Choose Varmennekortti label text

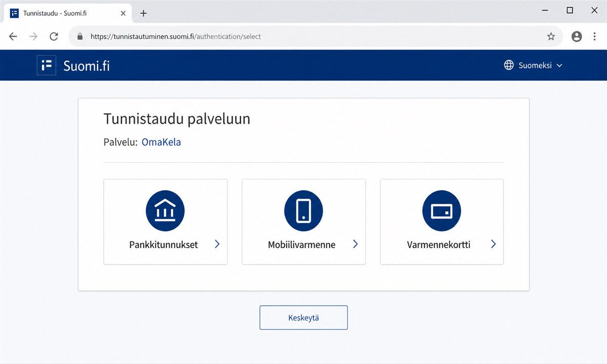pos(439,245)
